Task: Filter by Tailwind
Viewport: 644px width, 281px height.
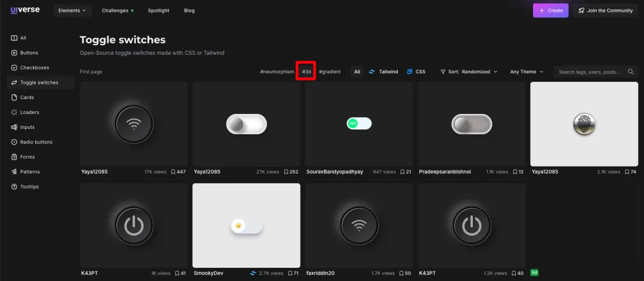Action: (383, 72)
